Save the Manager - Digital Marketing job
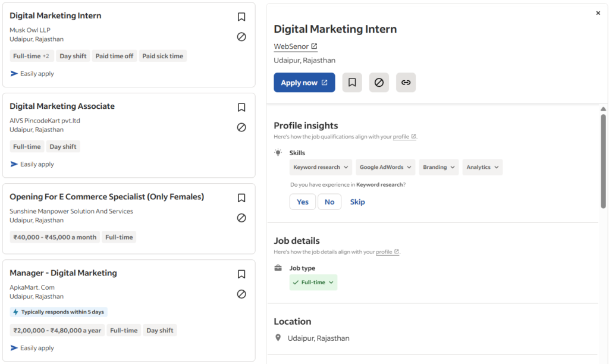Screen dimensions: 609x364 tap(241, 274)
